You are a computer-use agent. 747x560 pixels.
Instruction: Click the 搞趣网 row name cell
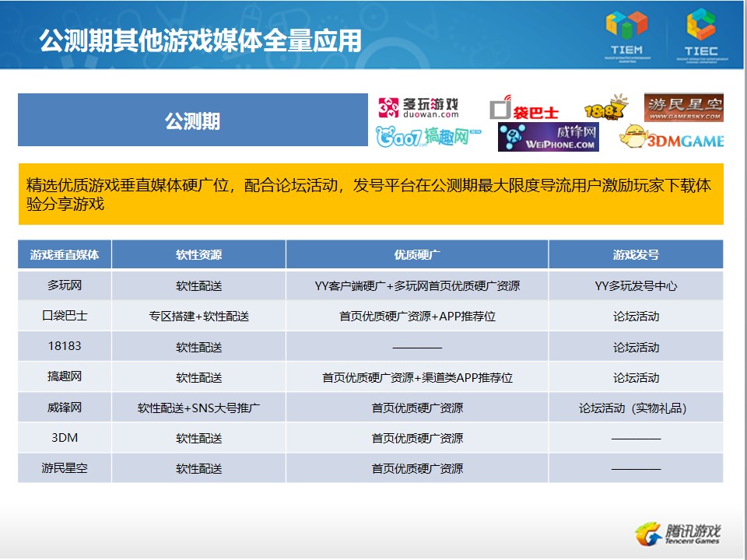(x=65, y=376)
